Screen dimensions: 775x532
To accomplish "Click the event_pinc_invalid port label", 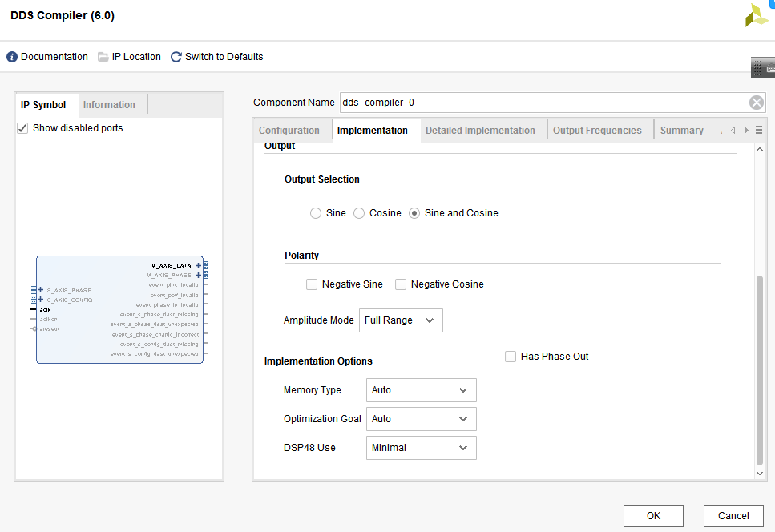I will pos(173,285).
